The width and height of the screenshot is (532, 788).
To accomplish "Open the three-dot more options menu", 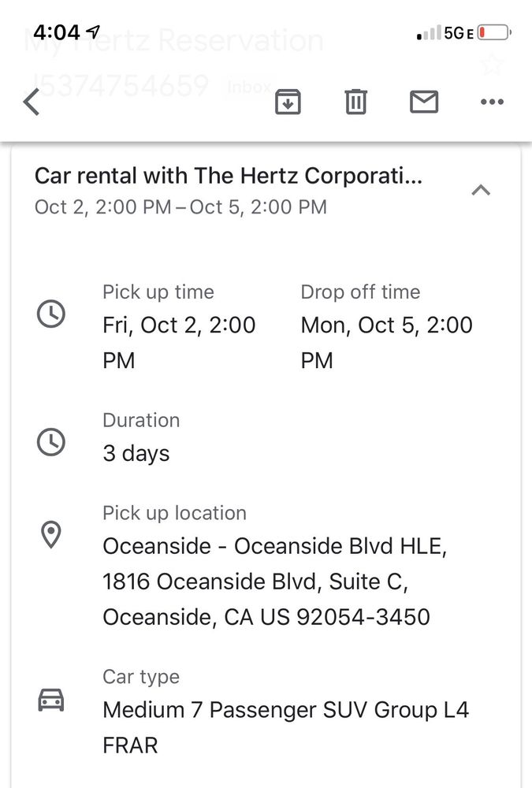I will pyautogui.click(x=492, y=102).
